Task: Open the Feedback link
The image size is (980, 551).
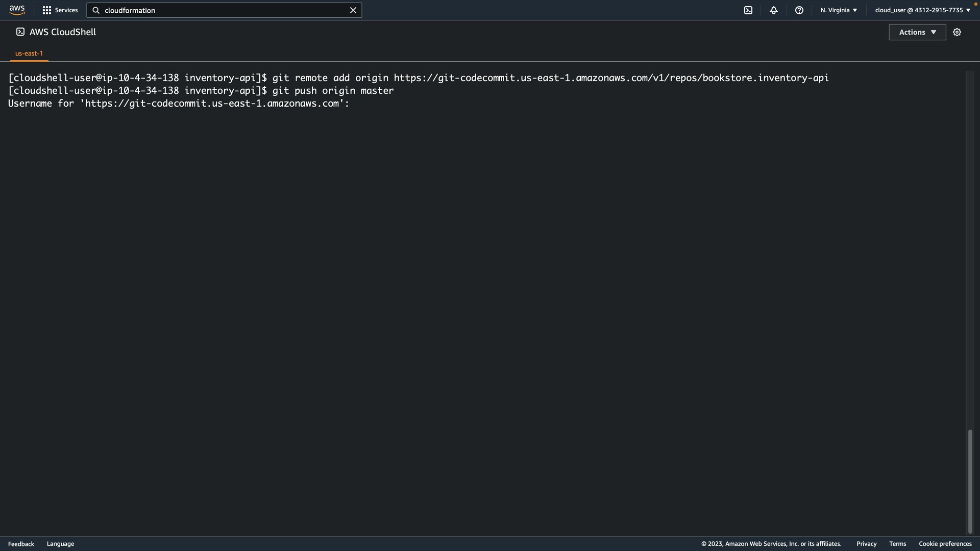Action: [x=21, y=544]
